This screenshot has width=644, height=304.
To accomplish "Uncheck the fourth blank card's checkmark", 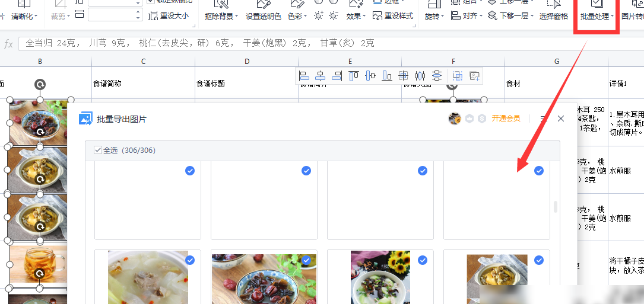I will click(x=538, y=171).
